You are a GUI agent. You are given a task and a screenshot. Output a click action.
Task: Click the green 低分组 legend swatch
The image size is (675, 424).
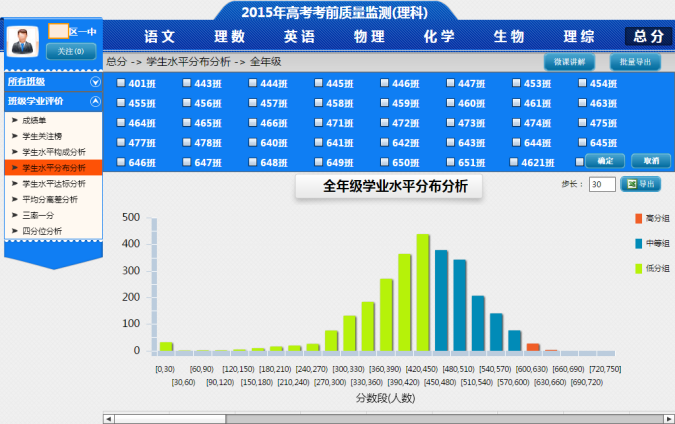tap(638, 269)
